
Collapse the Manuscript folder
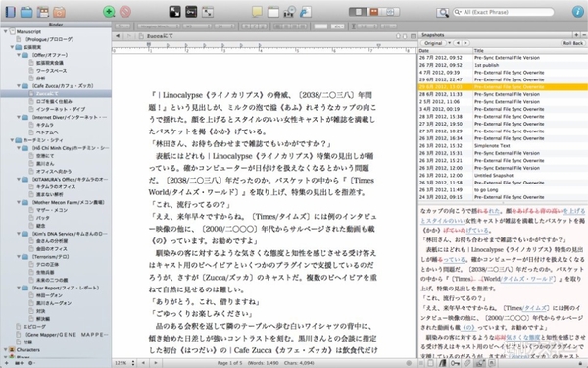pos(5,32)
